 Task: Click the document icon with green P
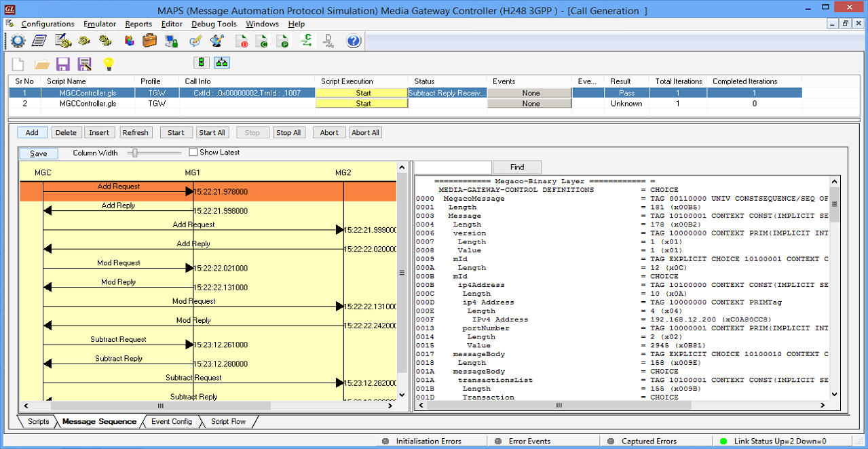click(283, 41)
